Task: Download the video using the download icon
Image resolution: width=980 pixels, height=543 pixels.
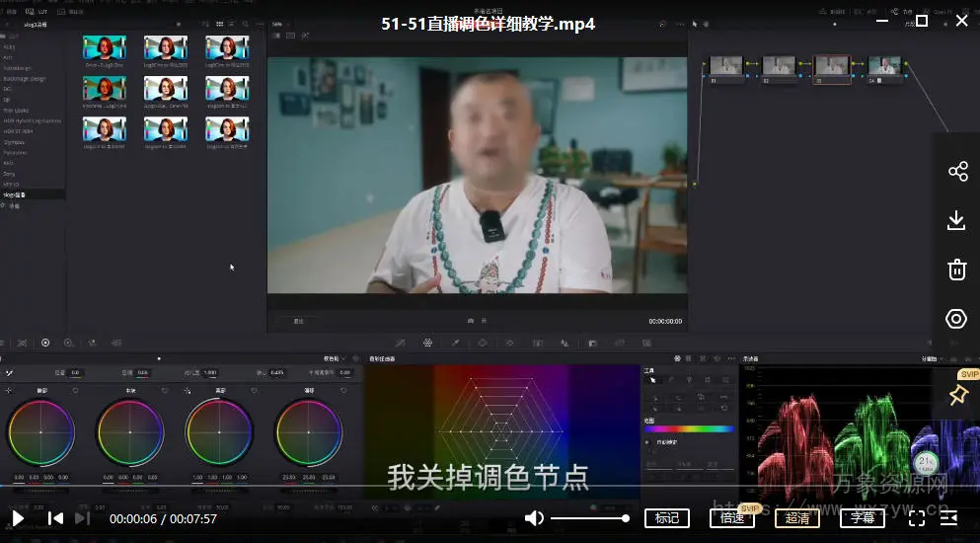Action: pyautogui.click(x=956, y=220)
